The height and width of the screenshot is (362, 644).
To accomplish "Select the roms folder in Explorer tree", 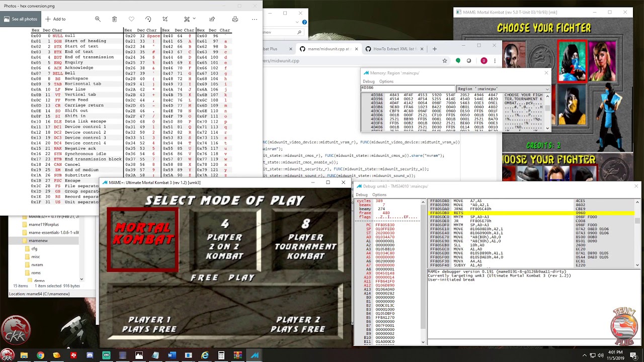I will click(36, 273).
